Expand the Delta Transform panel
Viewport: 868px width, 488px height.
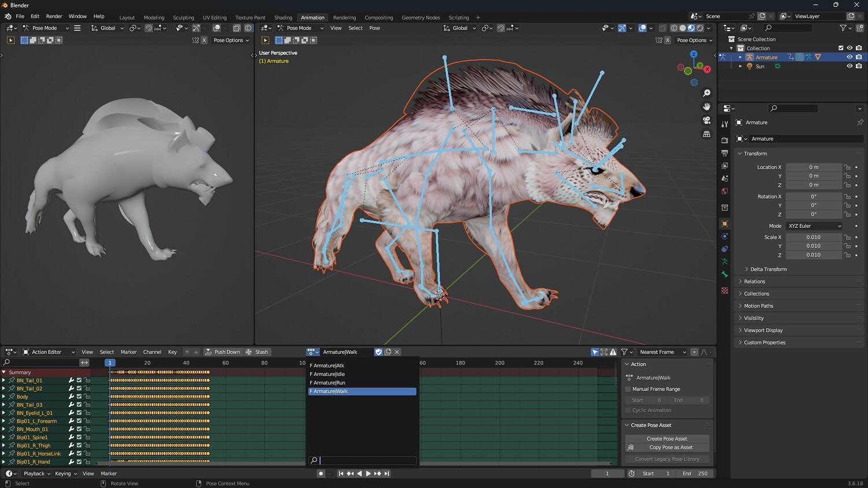pos(768,269)
